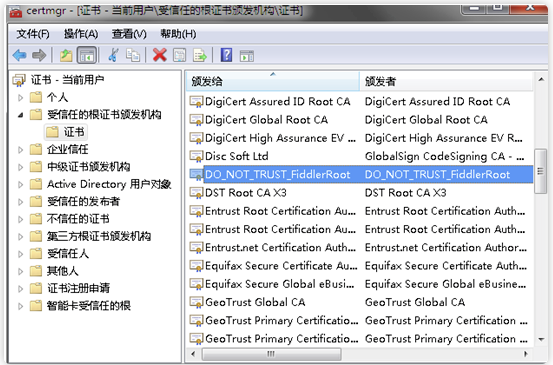The height and width of the screenshot is (365, 553).
Task: Select Entrust.net Certification Authority row
Action: click(x=360, y=248)
